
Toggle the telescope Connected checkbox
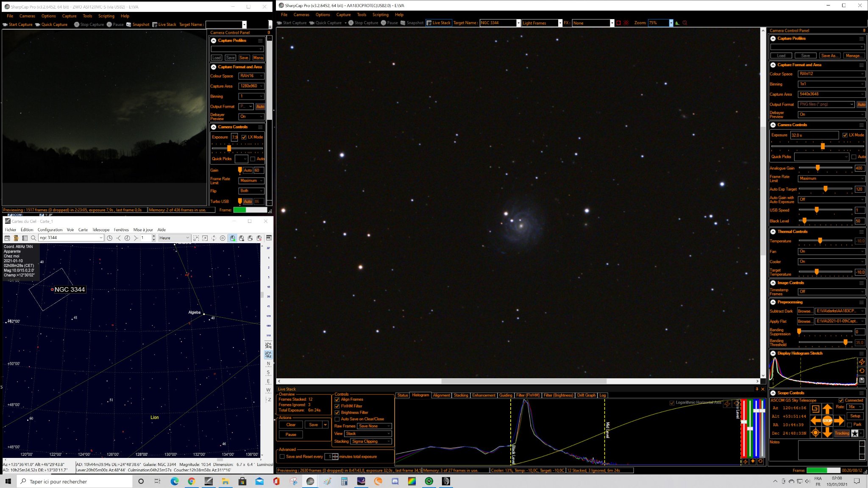point(841,400)
